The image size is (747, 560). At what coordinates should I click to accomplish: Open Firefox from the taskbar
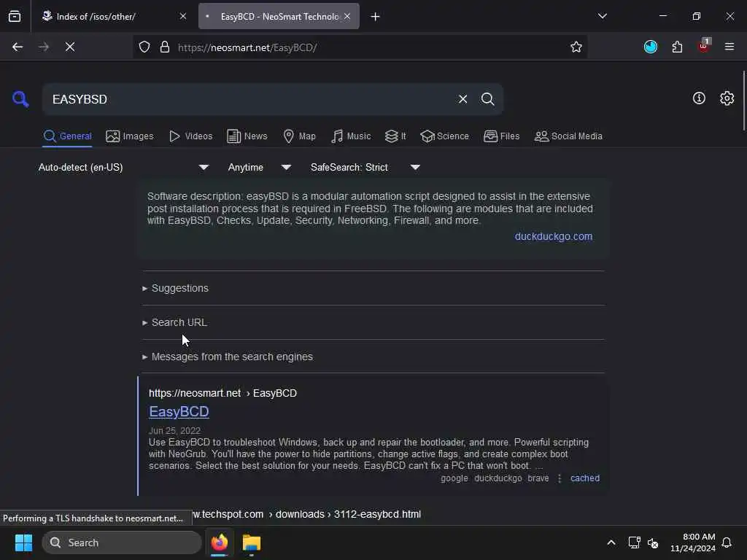219,542
